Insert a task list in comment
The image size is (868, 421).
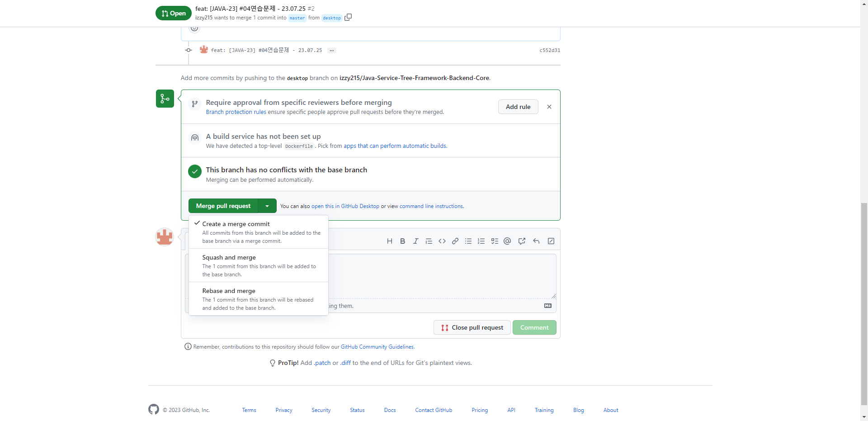495,241
